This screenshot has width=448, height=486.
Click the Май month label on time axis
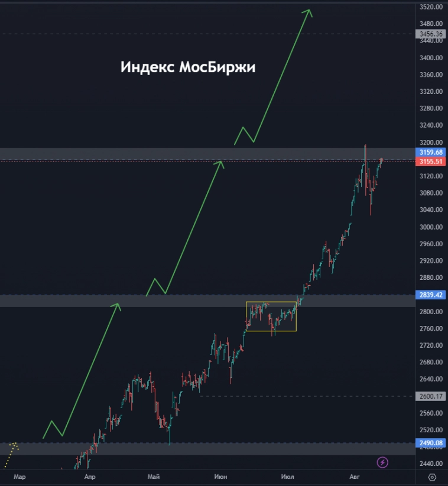pos(154,477)
